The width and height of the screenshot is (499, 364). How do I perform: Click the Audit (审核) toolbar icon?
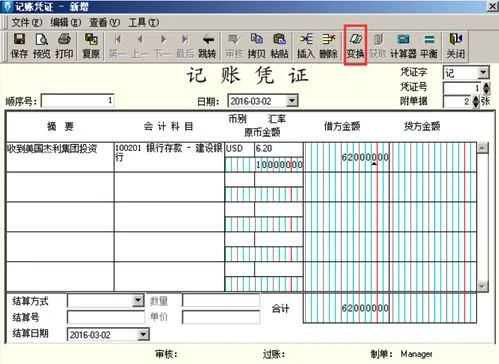coord(234,46)
